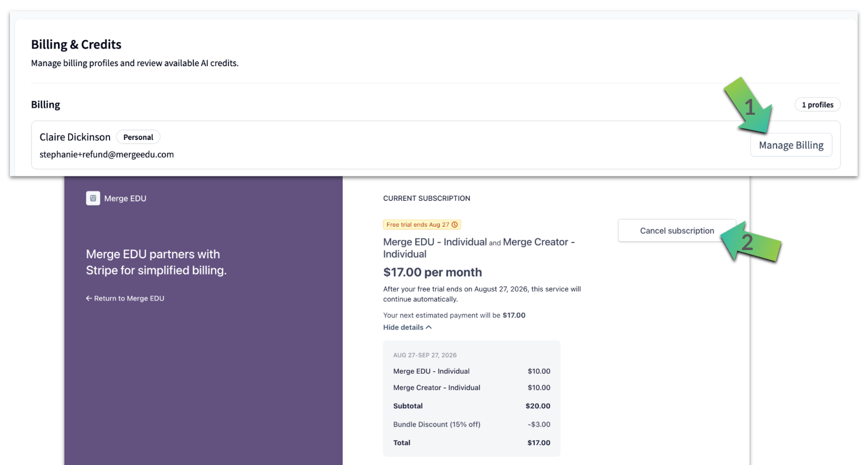The width and height of the screenshot is (868, 465).
Task: Click the Merge Creator - Individual line item
Action: [x=436, y=388]
